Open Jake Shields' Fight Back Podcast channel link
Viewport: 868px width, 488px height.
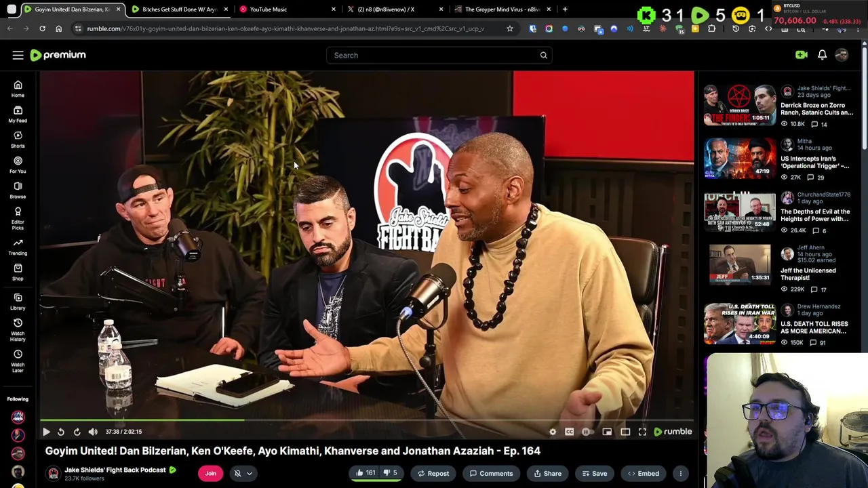coord(115,470)
